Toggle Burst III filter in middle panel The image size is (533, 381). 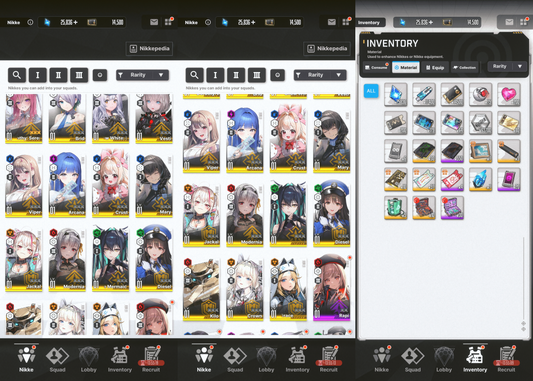coord(257,75)
